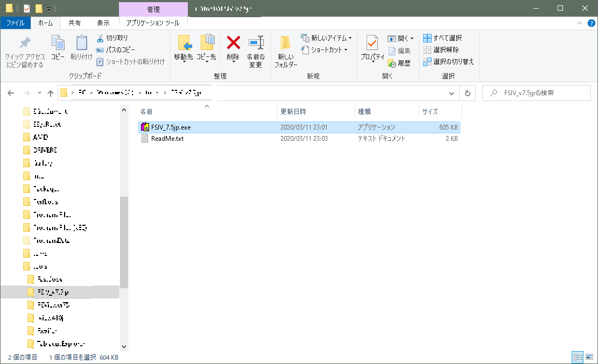Switch to large icons view toggle

point(588,357)
